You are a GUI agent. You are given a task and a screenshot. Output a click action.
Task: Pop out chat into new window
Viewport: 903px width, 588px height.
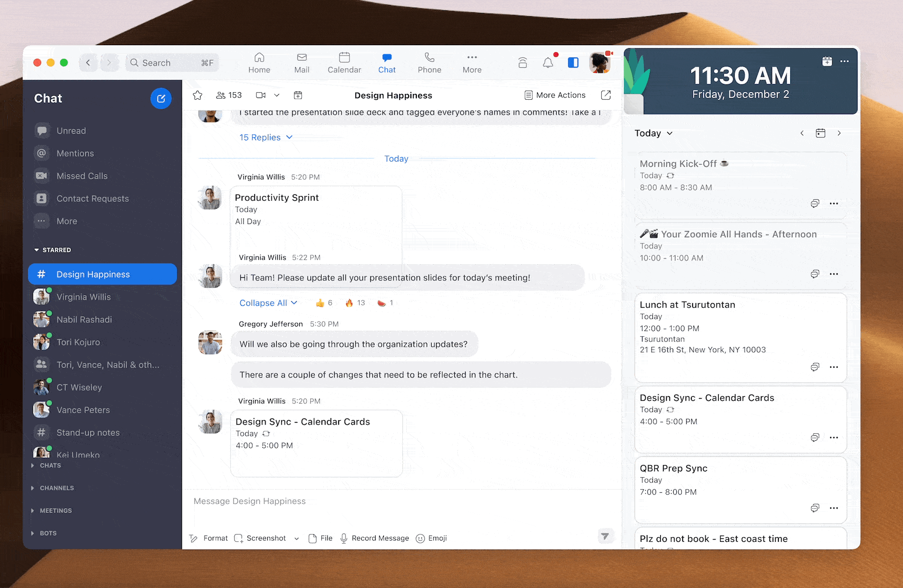pyautogui.click(x=606, y=95)
